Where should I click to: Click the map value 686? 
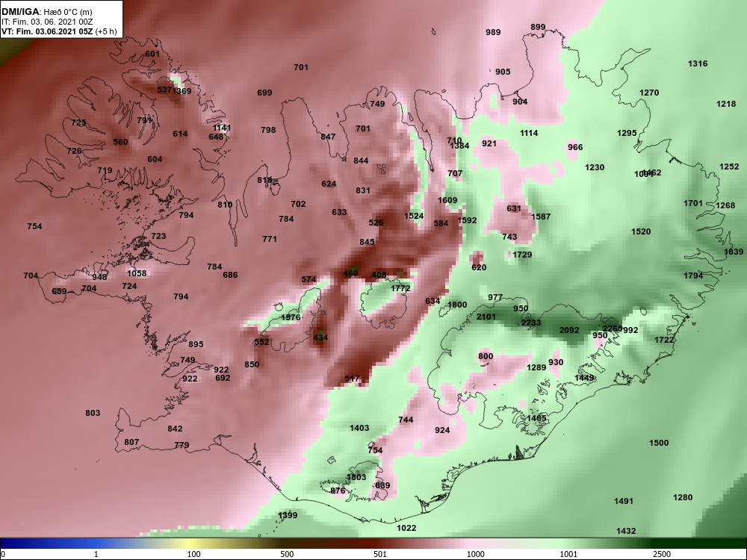pyautogui.click(x=230, y=276)
